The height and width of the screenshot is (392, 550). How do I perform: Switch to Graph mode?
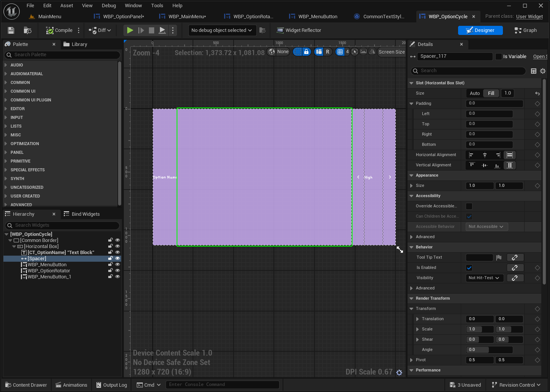525,30
